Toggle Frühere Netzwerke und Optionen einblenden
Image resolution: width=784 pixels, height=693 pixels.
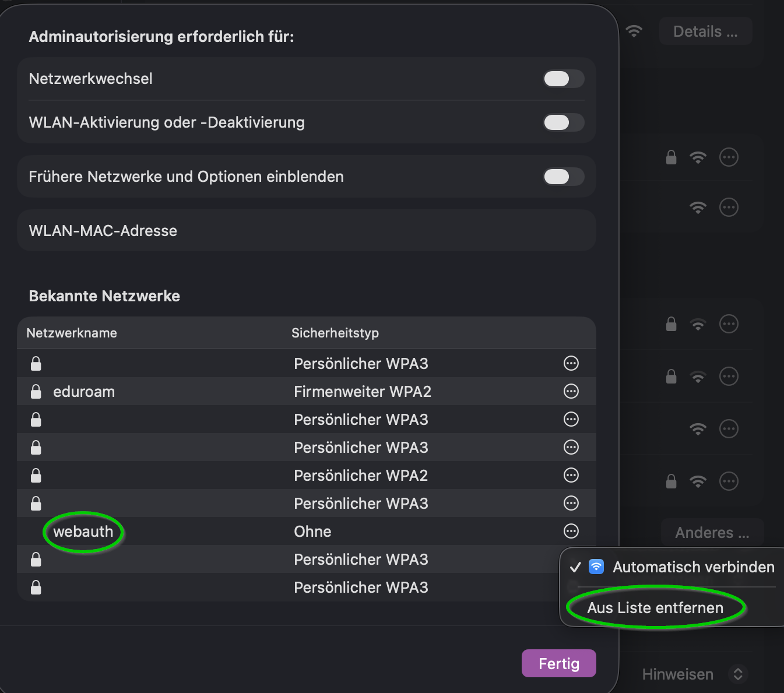(x=563, y=177)
